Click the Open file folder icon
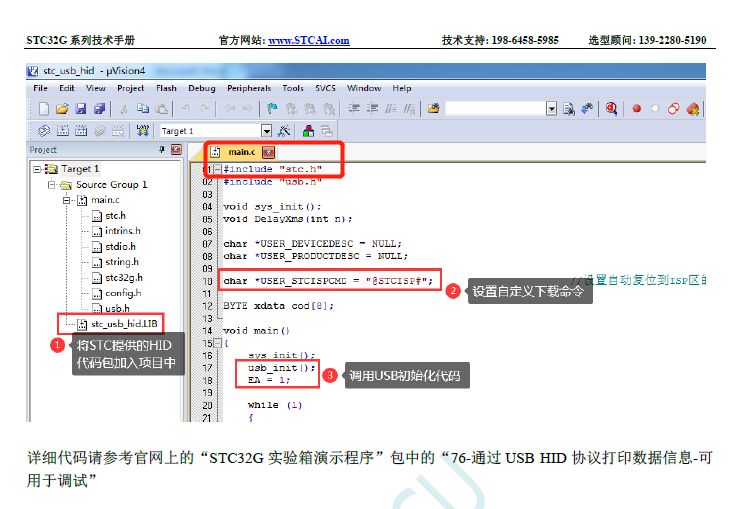Image resolution: width=752 pixels, height=509 pixels. [62, 109]
